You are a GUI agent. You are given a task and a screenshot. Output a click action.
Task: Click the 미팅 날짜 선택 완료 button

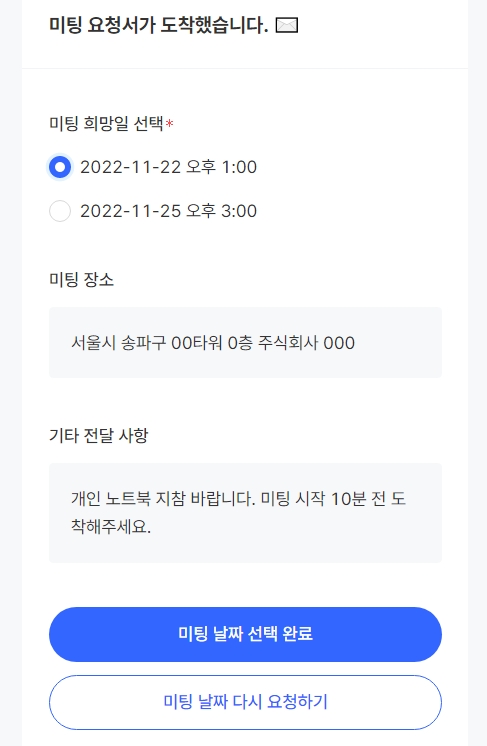(x=245, y=634)
